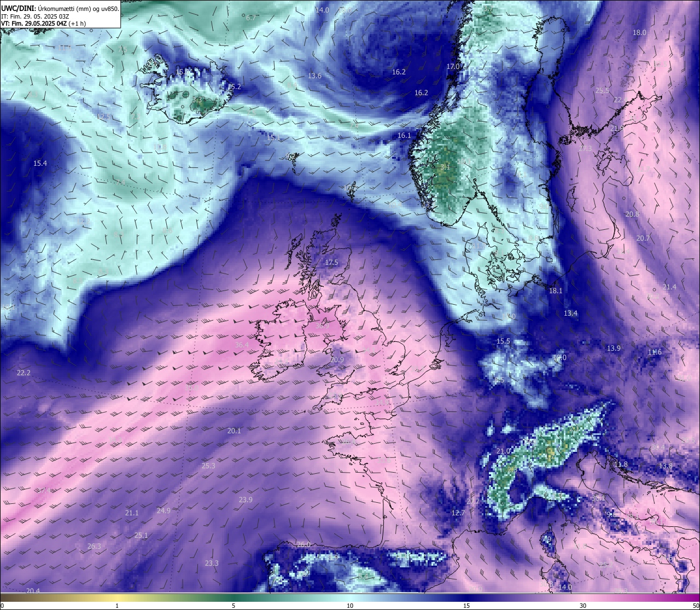Click the 5 tick on the color scale
The image size is (700, 610).
[234, 606]
